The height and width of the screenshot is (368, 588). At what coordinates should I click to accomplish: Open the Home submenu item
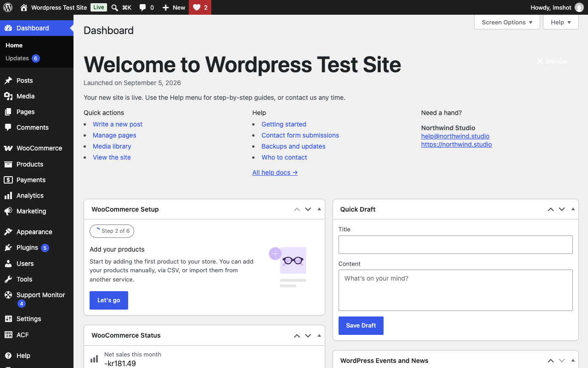[x=14, y=45]
